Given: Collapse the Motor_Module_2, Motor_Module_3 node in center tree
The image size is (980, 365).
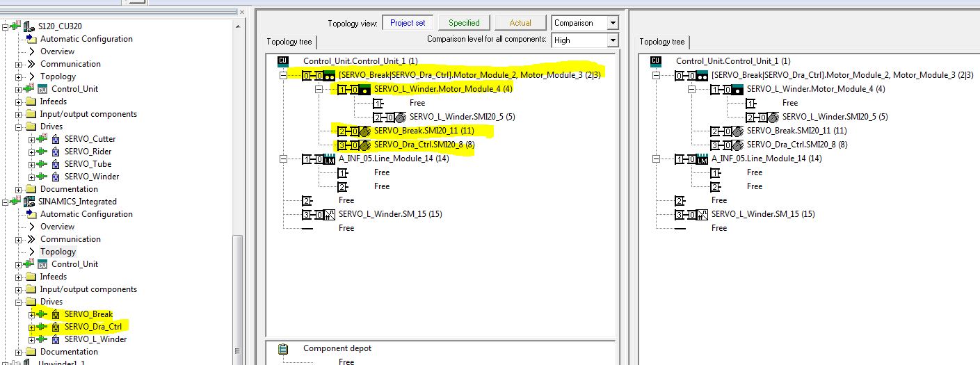Looking at the screenshot, I should pos(283,75).
